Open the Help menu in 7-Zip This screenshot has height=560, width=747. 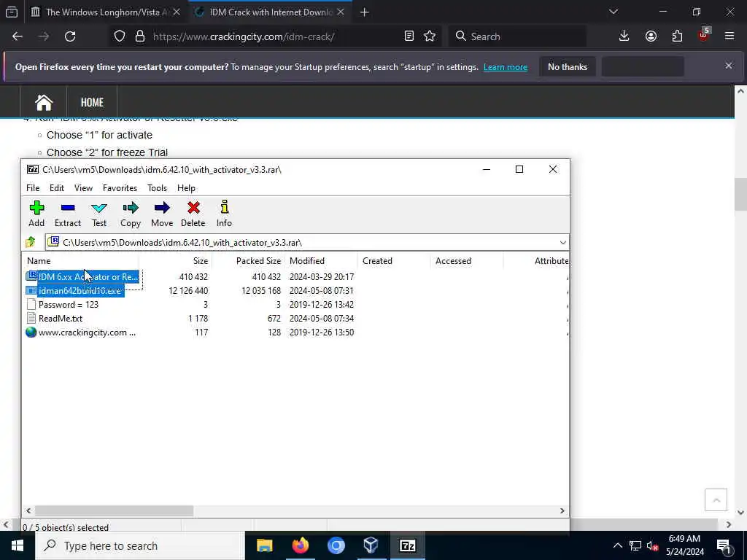186,188
